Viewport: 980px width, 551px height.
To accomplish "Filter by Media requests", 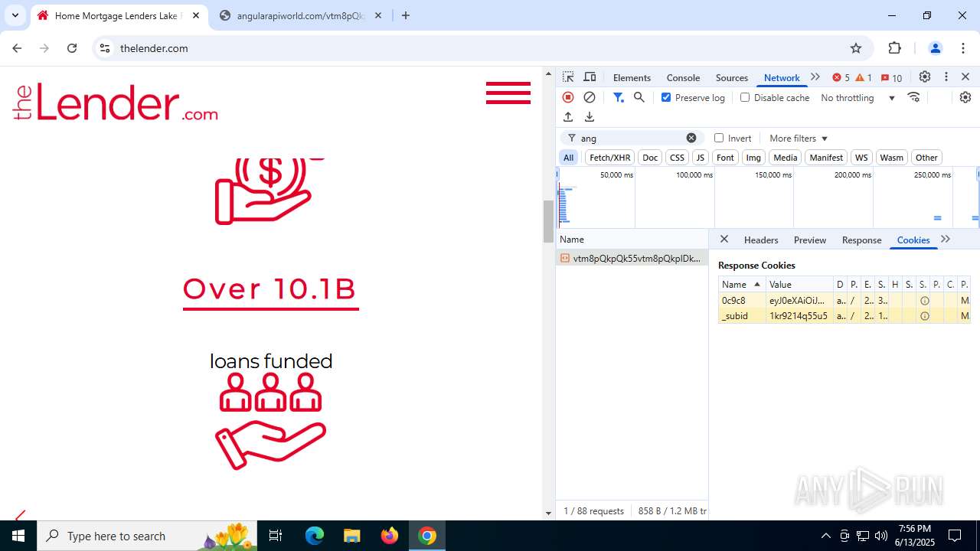I will (x=785, y=158).
